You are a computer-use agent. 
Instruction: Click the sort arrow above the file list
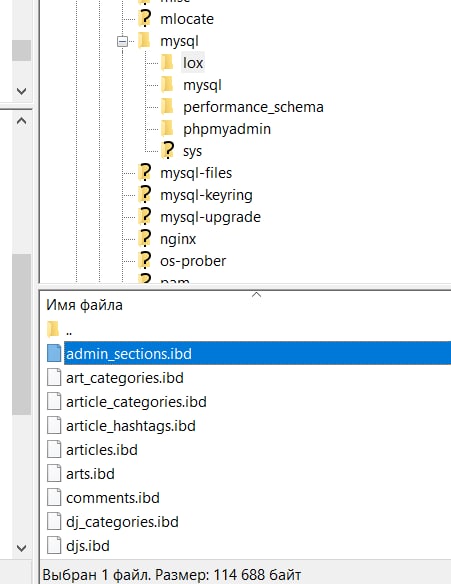pyautogui.click(x=256, y=295)
